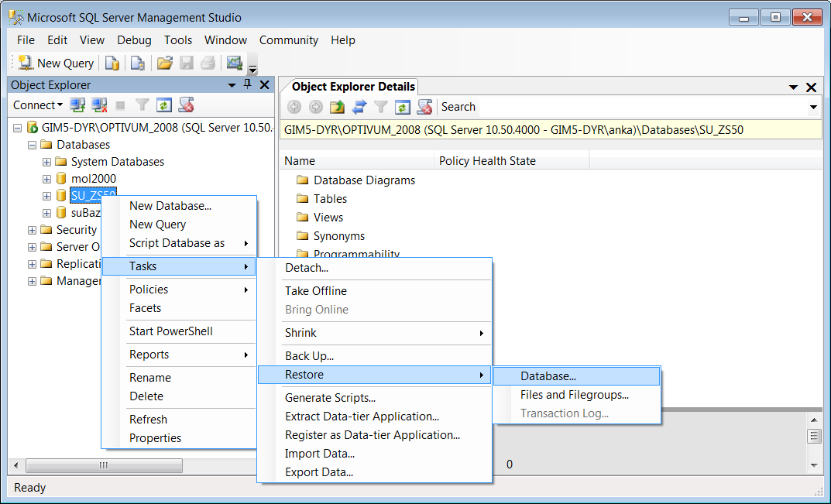Screen dimensions: 831x504
Task: Open the Search box dropdown arrow
Action: pos(813,107)
